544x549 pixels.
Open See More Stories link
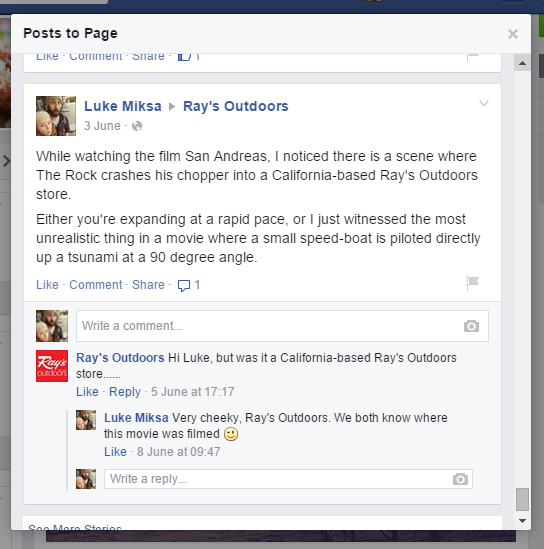tap(75, 527)
